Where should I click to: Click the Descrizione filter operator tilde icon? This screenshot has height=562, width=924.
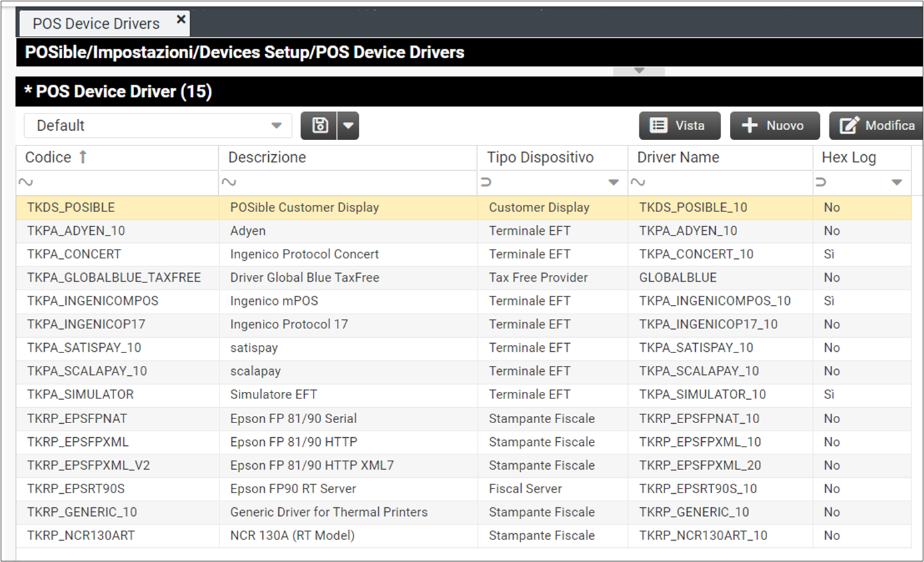(x=229, y=182)
